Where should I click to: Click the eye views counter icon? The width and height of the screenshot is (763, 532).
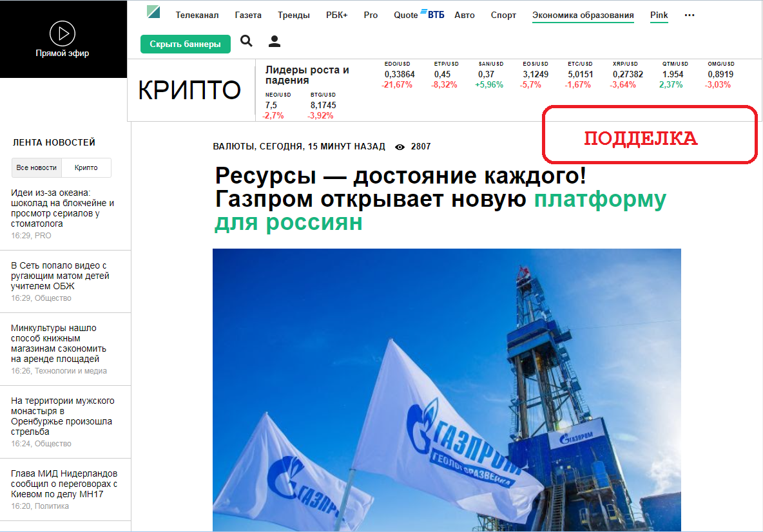tap(400, 147)
